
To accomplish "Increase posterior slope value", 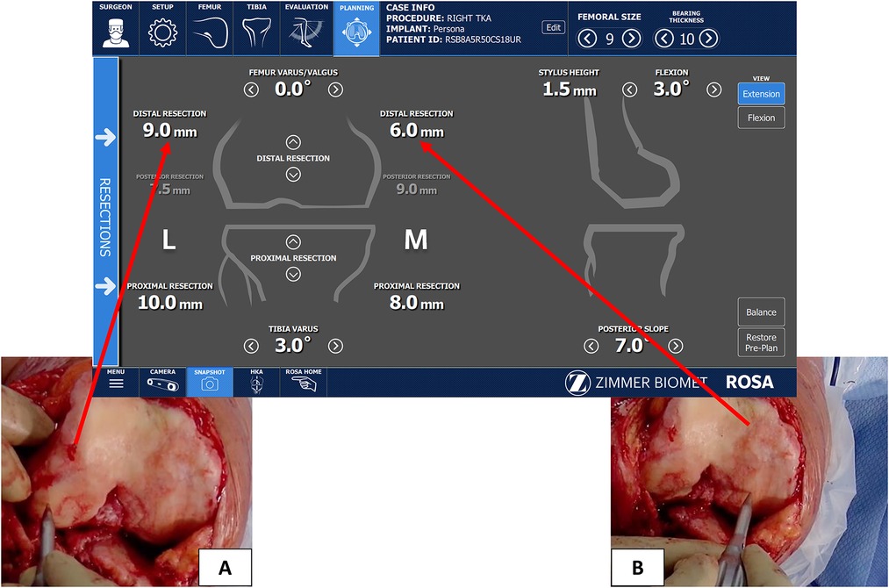I will (x=675, y=346).
